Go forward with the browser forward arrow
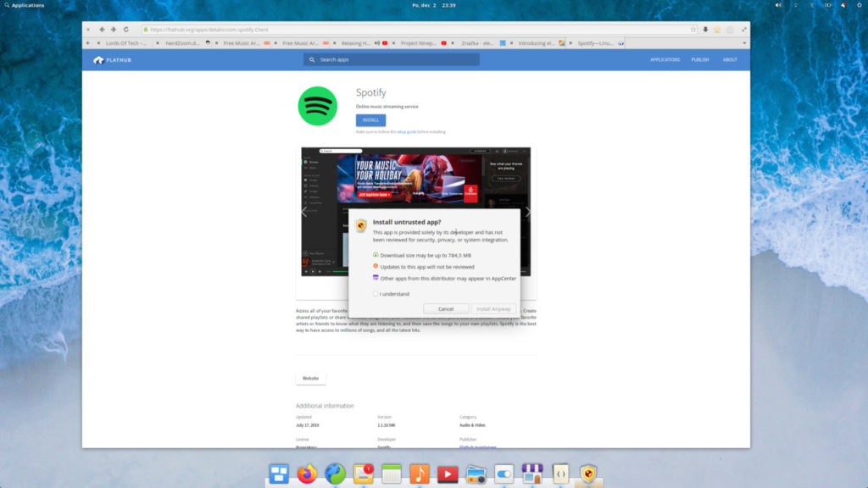 tap(114, 30)
